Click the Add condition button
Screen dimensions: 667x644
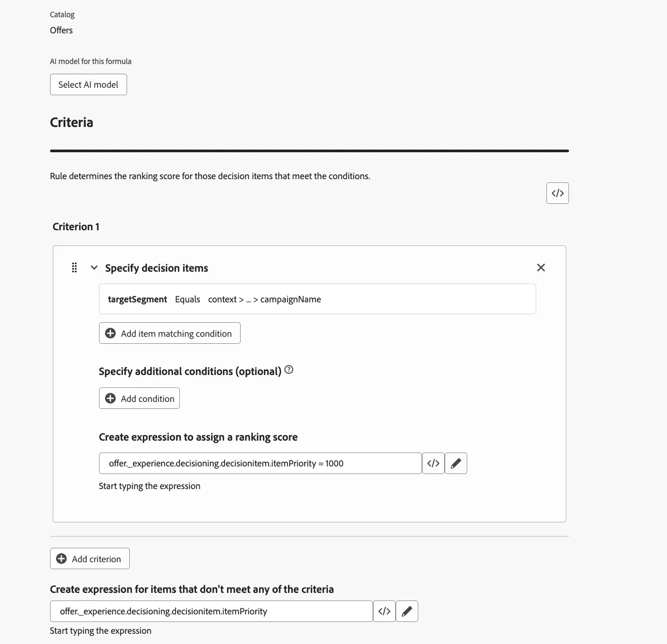point(139,398)
